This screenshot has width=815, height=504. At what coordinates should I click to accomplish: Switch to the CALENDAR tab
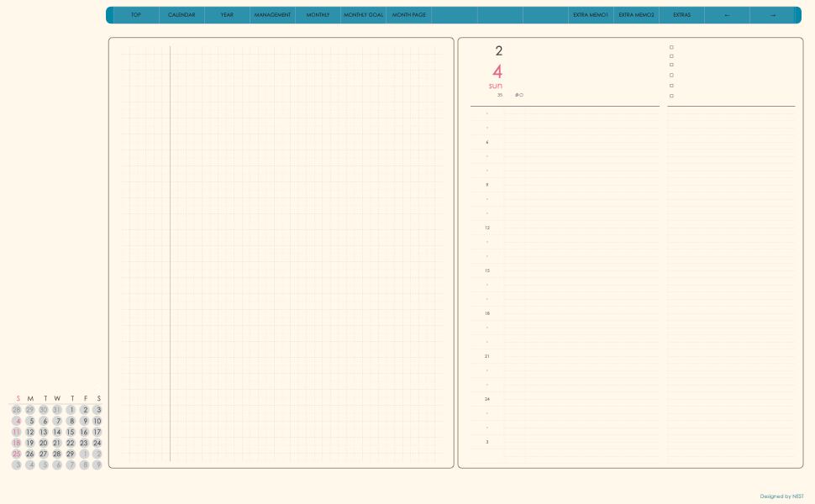pyautogui.click(x=181, y=15)
